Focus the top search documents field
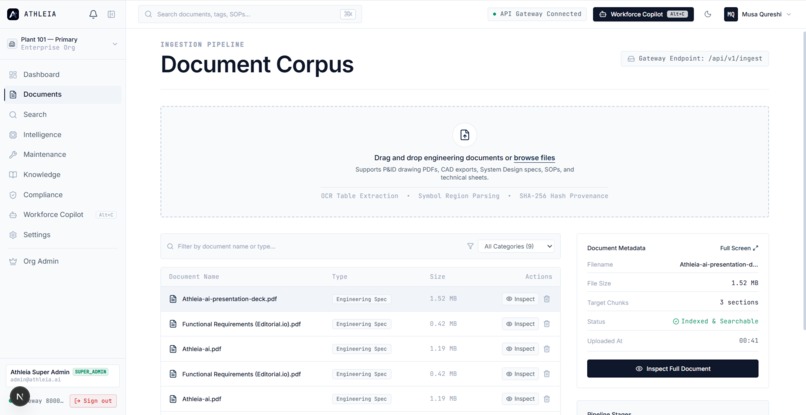The width and height of the screenshot is (806, 415). pyautogui.click(x=250, y=14)
